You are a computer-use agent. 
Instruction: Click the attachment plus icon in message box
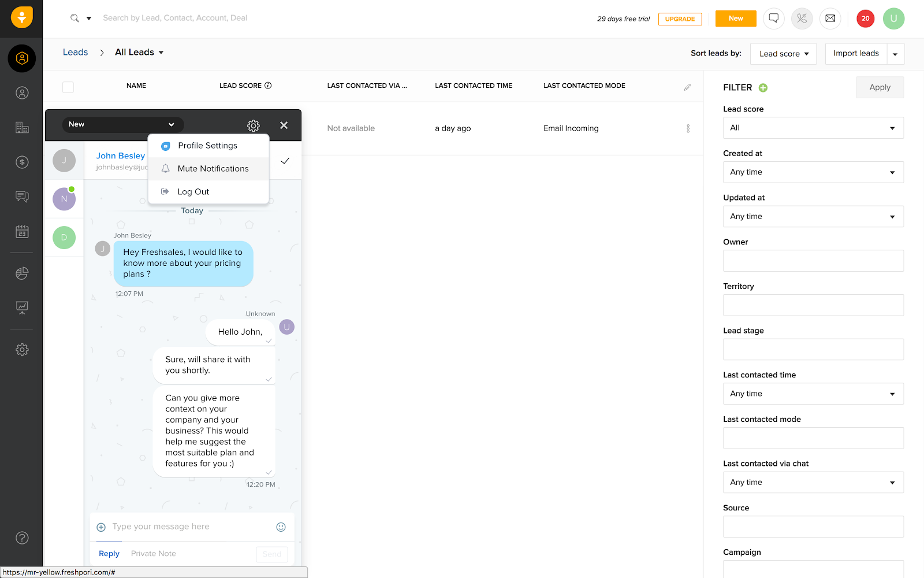[x=101, y=527]
